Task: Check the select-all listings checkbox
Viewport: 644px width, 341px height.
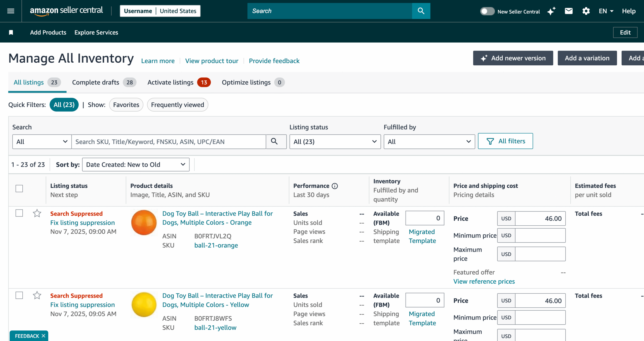Action: click(19, 189)
